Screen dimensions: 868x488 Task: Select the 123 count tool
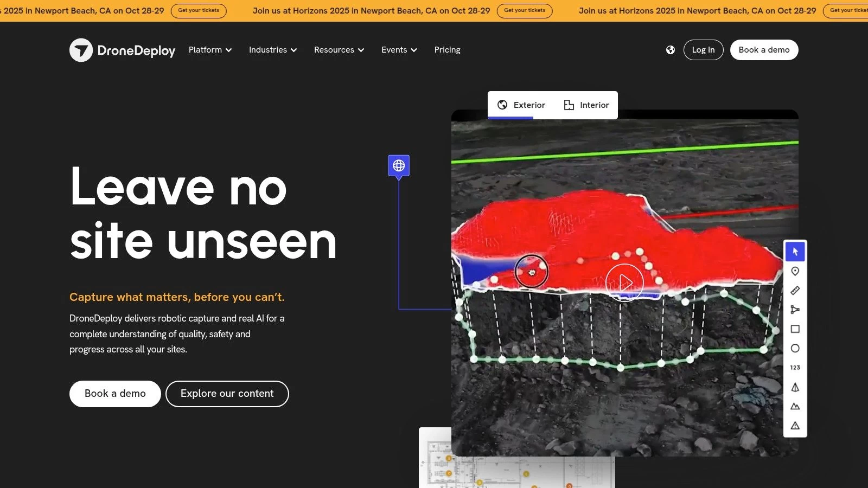point(795,368)
